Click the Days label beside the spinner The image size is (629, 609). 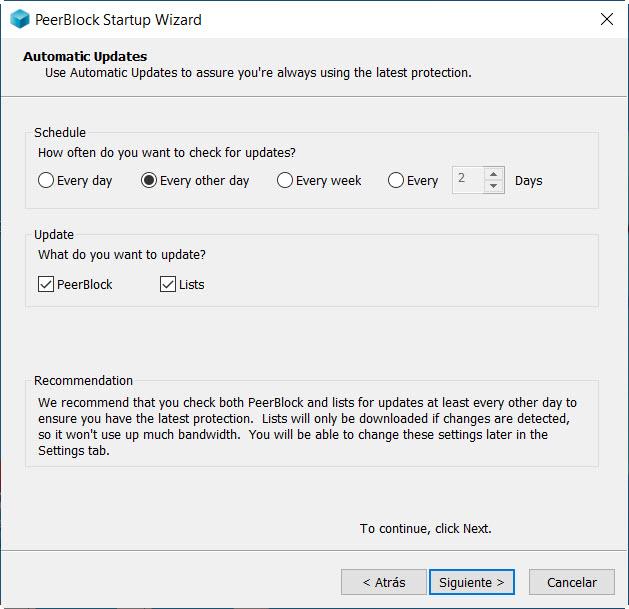click(529, 181)
